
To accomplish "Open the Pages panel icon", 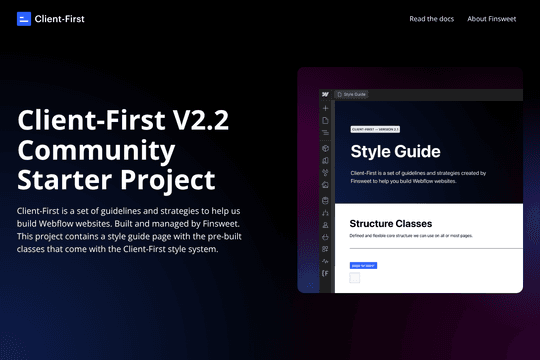I will click(325, 121).
